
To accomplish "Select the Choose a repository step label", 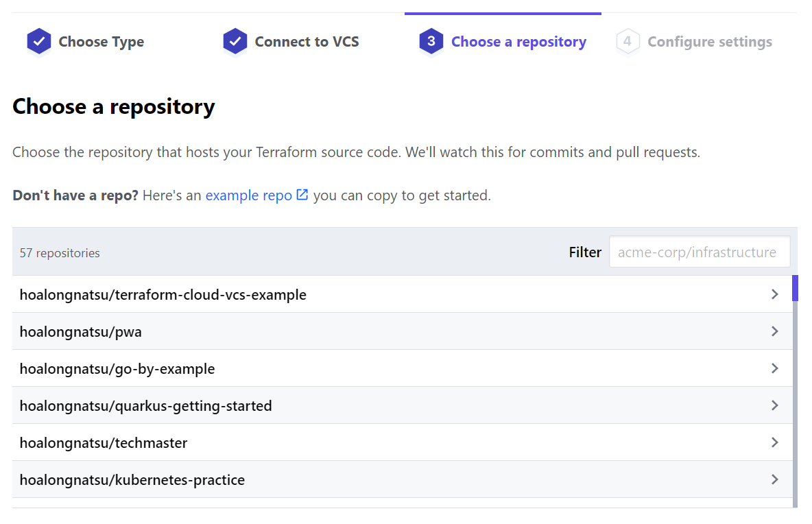I will 518,42.
